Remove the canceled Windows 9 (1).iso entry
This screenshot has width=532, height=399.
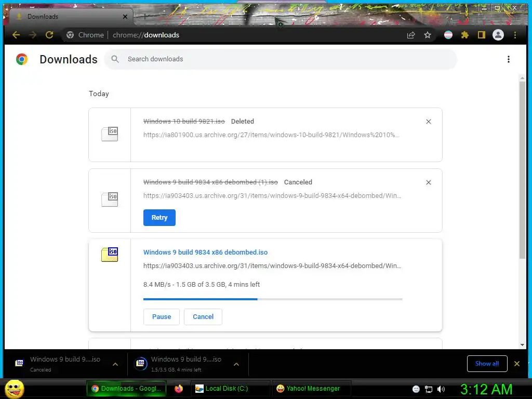coord(429,182)
